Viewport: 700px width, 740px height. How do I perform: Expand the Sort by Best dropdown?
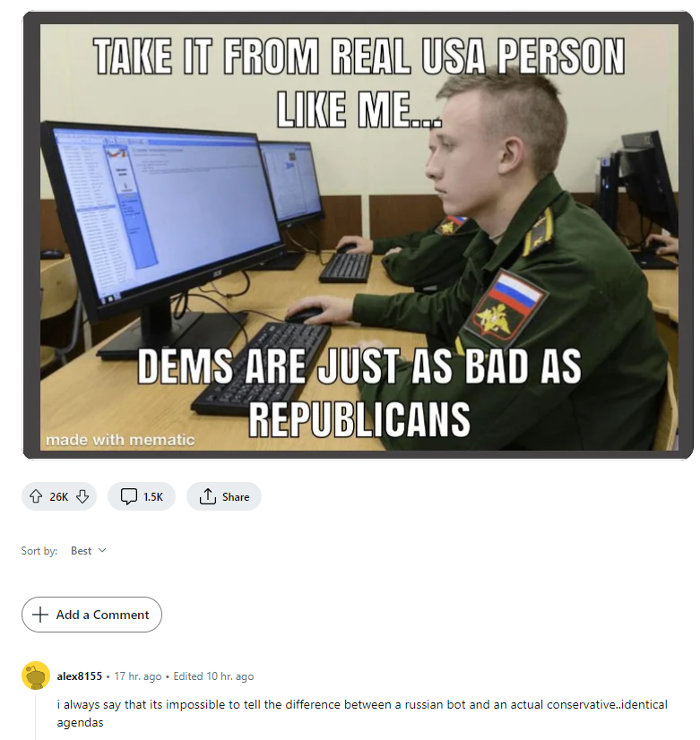89,551
